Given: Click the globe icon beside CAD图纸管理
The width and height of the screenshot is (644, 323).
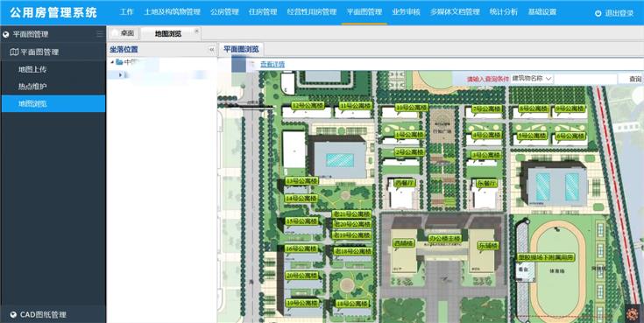Looking at the screenshot, I should pyautogui.click(x=13, y=314).
